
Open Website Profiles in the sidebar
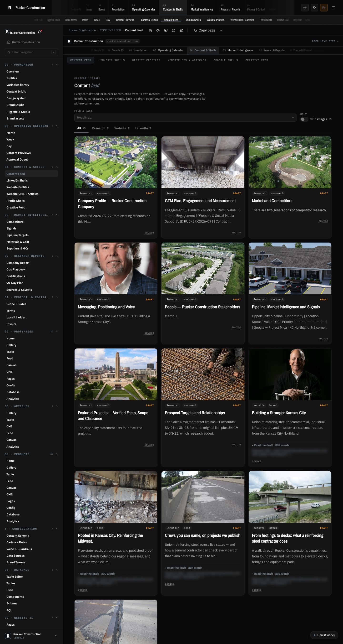coord(18,187)
